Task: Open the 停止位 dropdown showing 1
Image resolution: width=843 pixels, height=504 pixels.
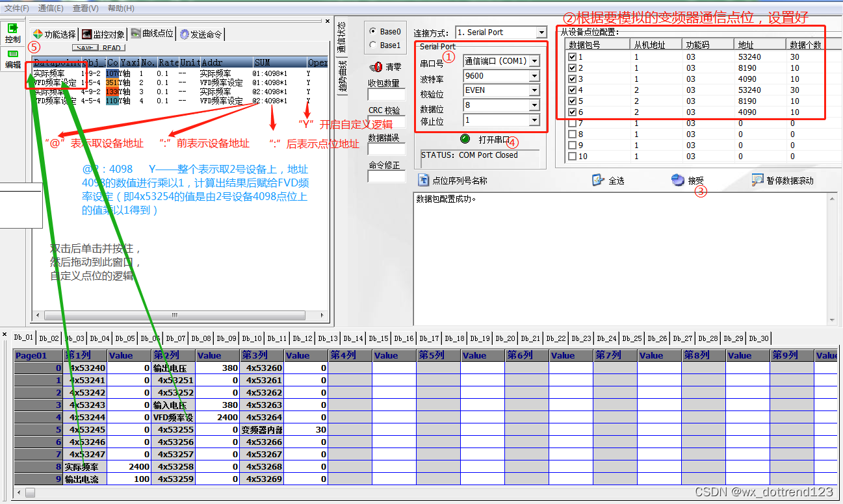Action: tap(534, 120)
